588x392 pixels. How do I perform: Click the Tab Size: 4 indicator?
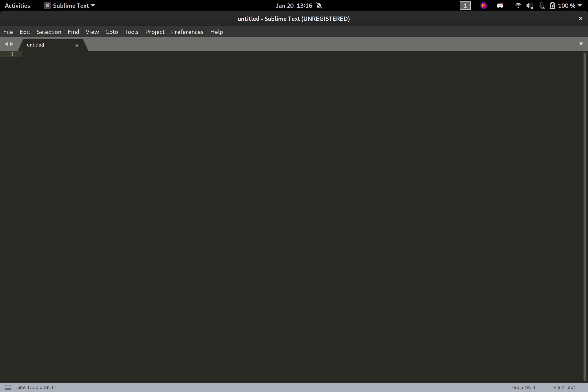point(523,387)
